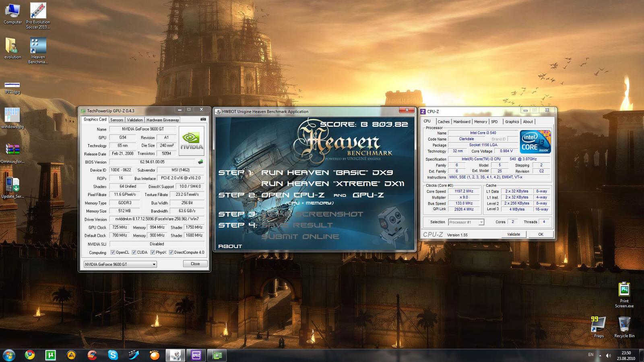Open the SPD tab in CPU-Z

click(x=494, y=122)
